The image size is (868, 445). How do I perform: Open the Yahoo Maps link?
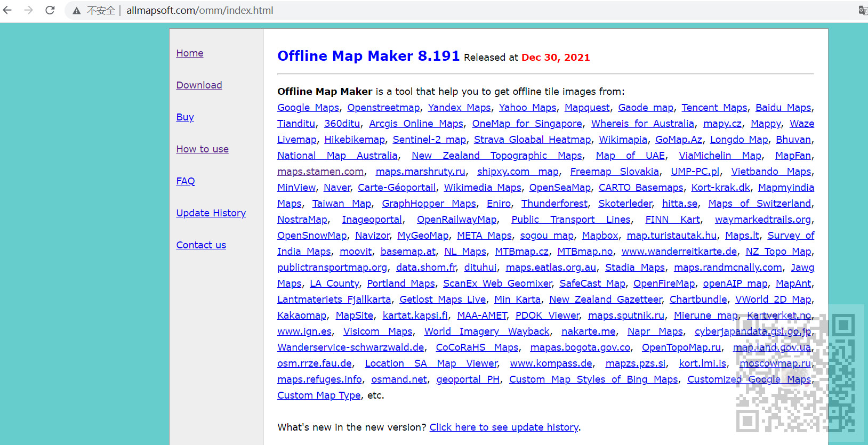527,108
